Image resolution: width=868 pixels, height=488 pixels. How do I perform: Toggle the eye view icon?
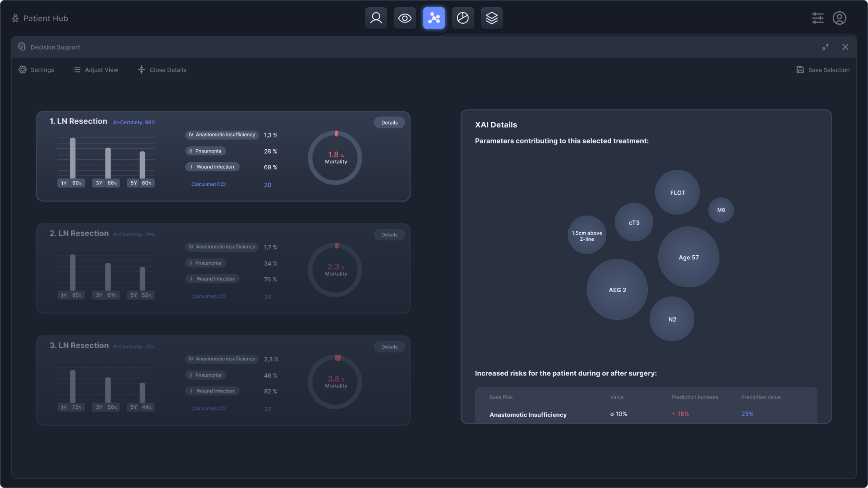[405, 18]
